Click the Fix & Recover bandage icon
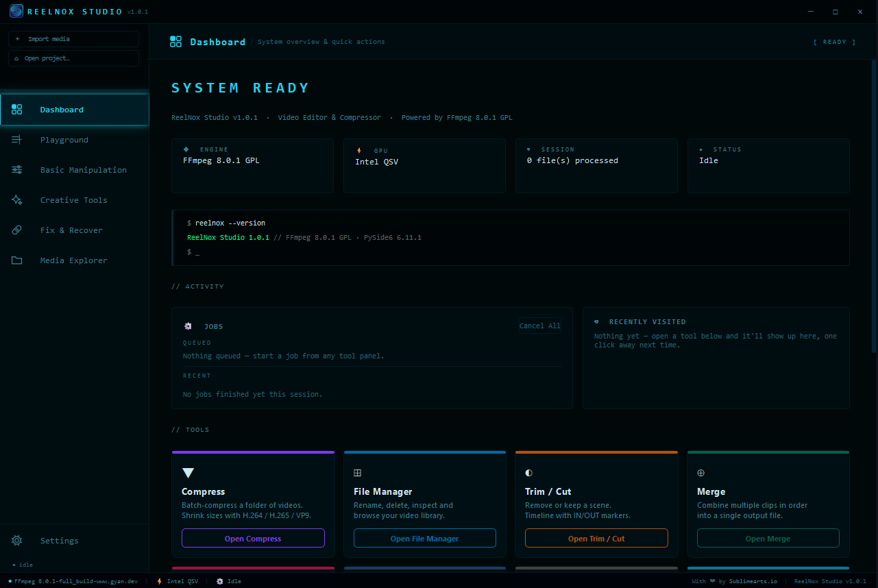 pos(17,230)
